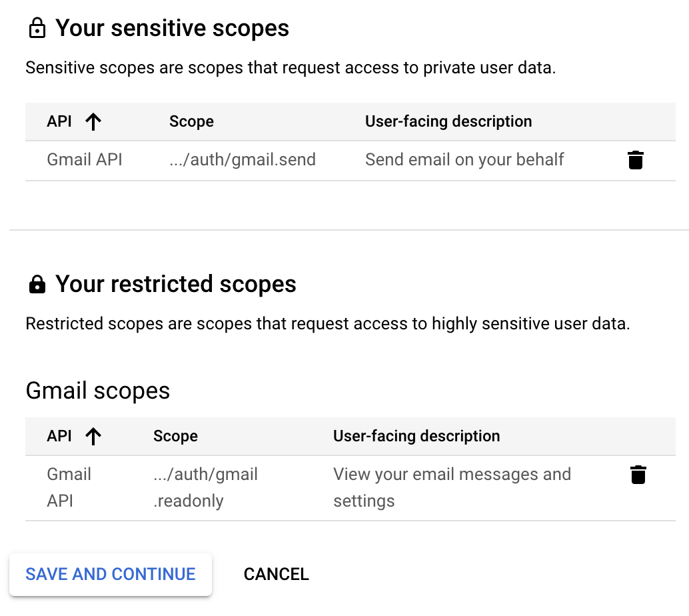Sort sensitive scopes by API column header

pyautogui.click(x=59, y=121)
